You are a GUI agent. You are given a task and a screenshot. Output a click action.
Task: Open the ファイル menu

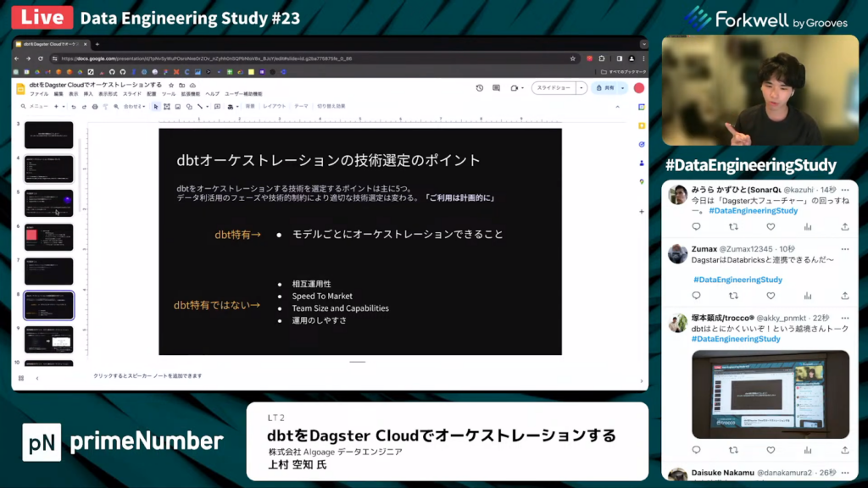pyautogui.click(x=39, y=94)
